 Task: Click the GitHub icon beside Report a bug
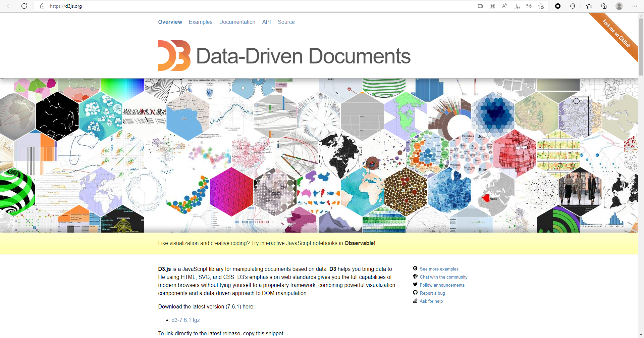pyautogui.click(x=415, y=293)
